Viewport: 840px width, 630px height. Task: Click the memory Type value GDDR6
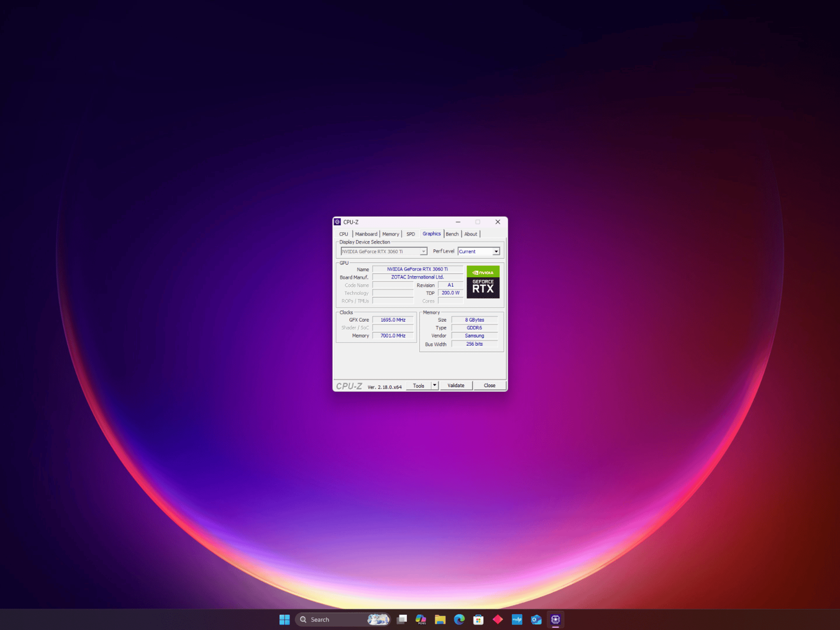coord(475,328)
